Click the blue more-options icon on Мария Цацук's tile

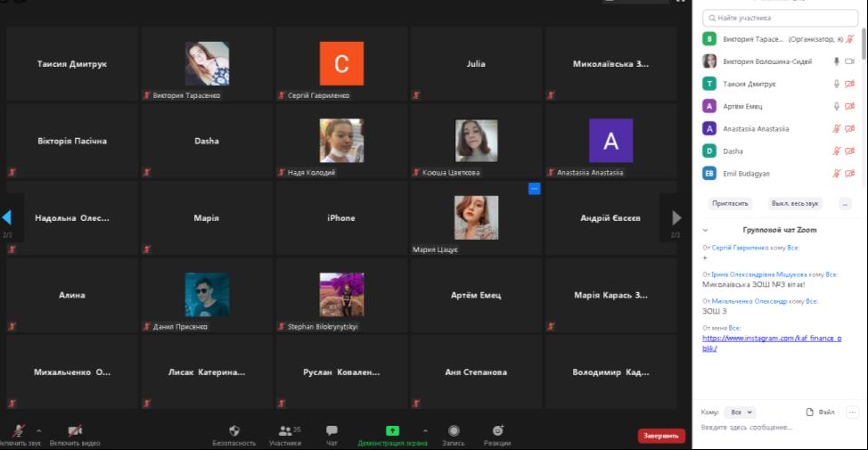click(x=534, y=188)
